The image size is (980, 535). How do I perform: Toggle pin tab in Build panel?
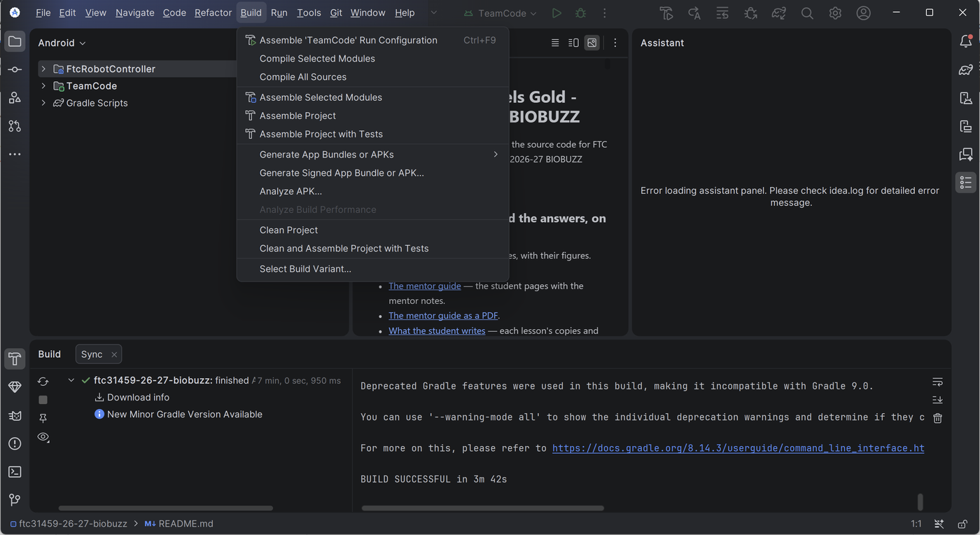(x=43, y=418)
